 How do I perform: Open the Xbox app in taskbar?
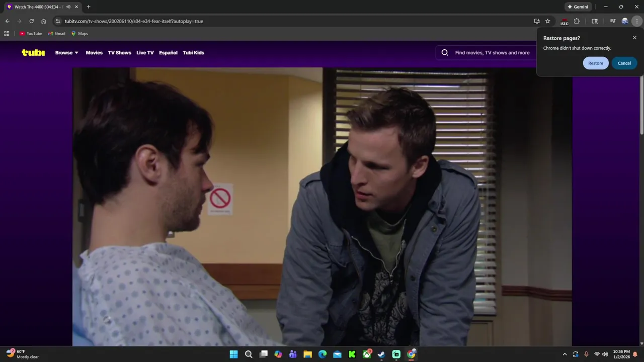pyautogui.click(x=367, y=354)
